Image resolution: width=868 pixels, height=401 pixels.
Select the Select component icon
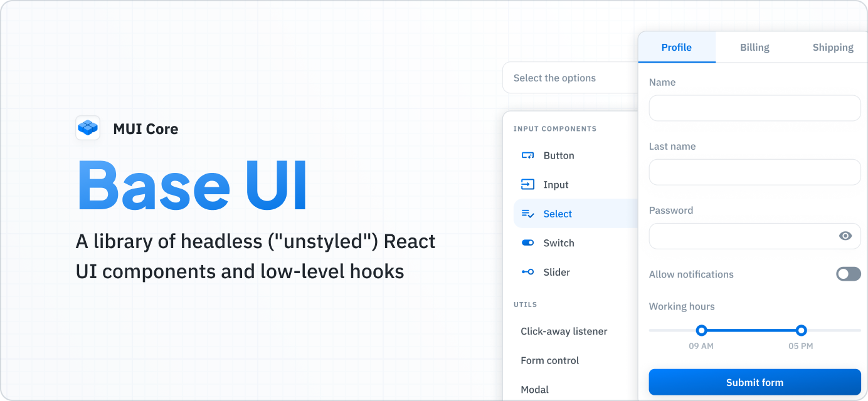click(526, 214)
